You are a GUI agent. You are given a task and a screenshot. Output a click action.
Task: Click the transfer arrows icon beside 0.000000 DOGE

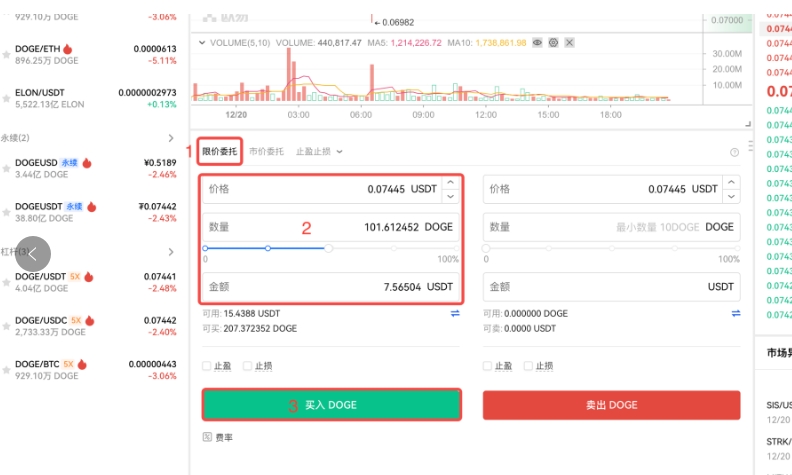736,313
